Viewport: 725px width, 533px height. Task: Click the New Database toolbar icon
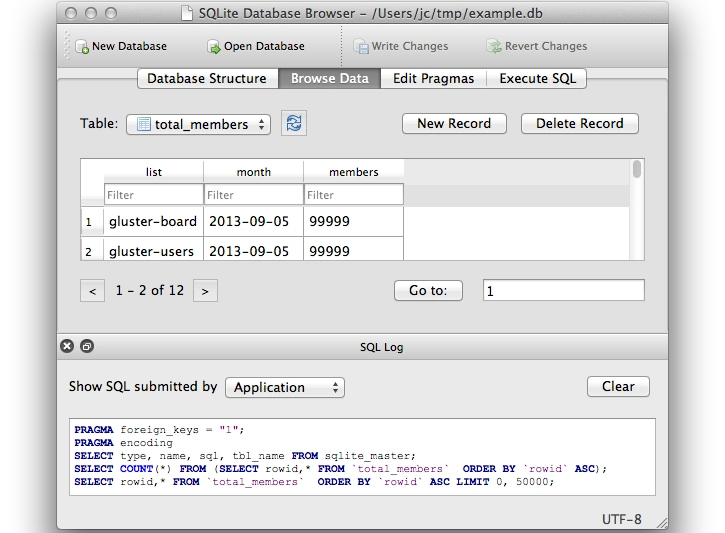(82, 47)
